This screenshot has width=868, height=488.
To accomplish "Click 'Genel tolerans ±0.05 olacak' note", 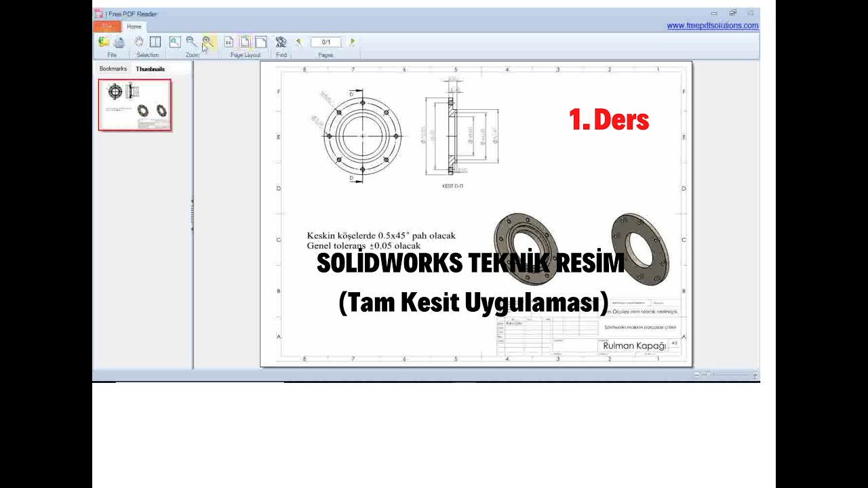I will tap(363, 245).
